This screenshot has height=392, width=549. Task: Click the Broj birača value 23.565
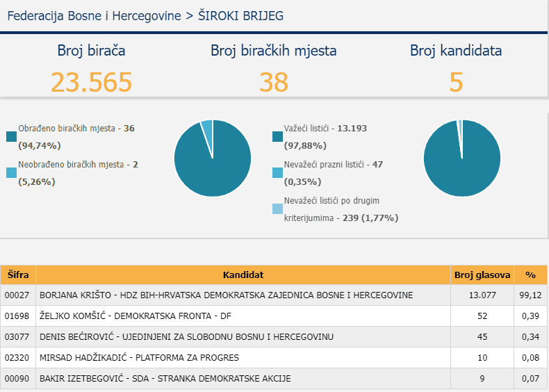point(91,82)
